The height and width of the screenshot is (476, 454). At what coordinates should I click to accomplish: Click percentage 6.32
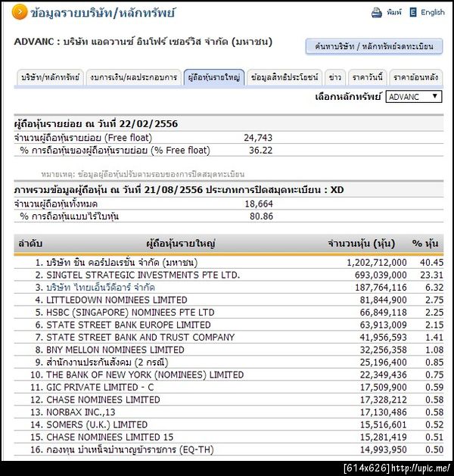click(x=434, y=288)
